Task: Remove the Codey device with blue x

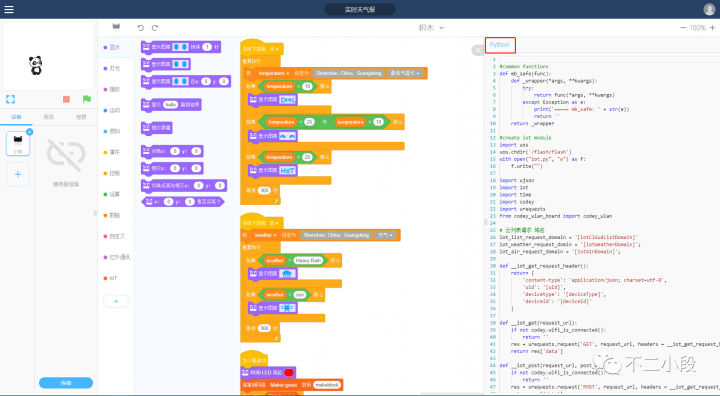Action: point(29,132)
